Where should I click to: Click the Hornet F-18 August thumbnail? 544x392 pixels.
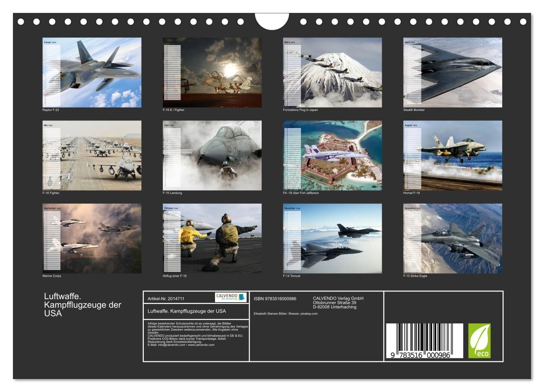[452, 155]
